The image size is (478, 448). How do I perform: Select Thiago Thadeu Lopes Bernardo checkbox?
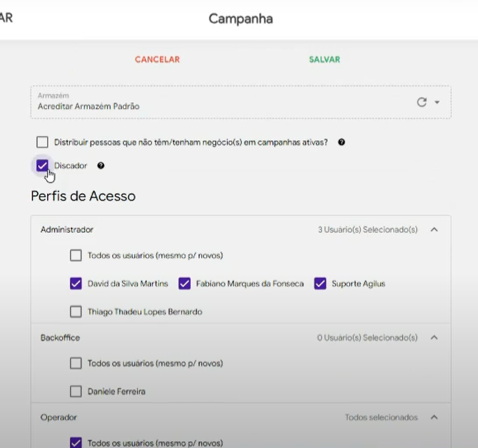pos(76,312)
